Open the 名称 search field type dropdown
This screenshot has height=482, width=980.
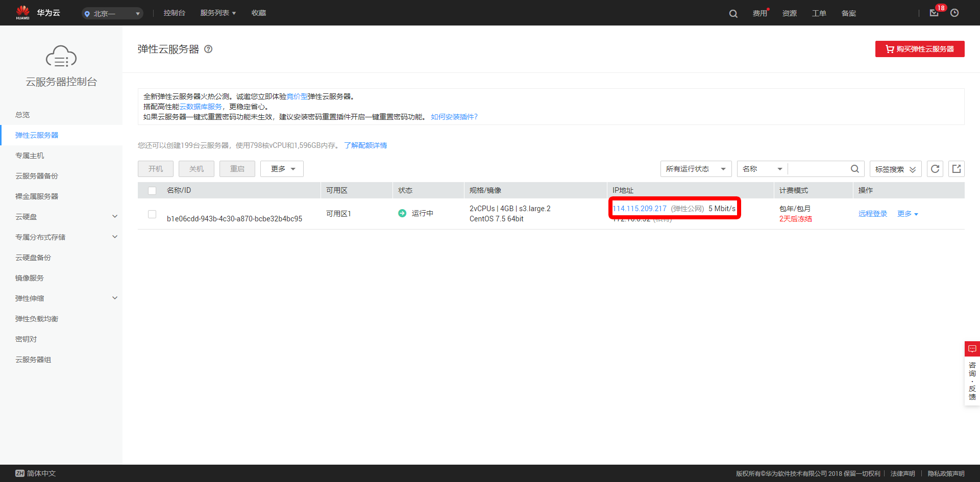762,169
